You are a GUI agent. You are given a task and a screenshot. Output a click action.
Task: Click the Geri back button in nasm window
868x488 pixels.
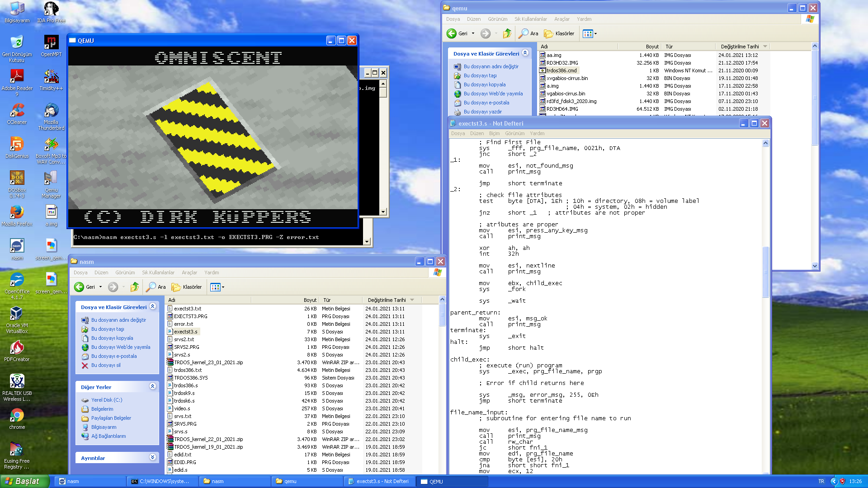click(85, 287)
